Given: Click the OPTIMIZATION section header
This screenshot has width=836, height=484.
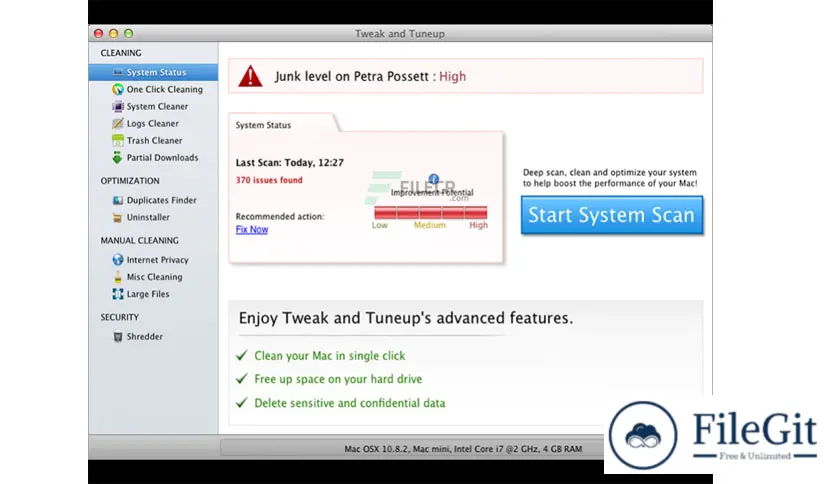Looking at the screenshot, I should click(x=130, y=181).
